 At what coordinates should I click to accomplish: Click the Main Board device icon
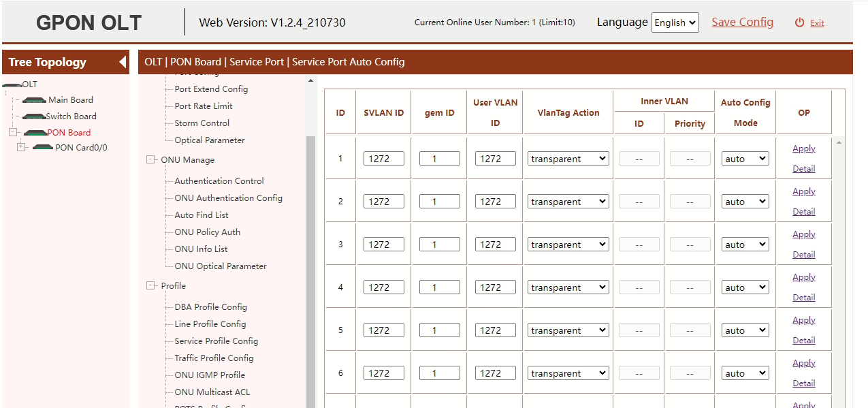[34, 100]
